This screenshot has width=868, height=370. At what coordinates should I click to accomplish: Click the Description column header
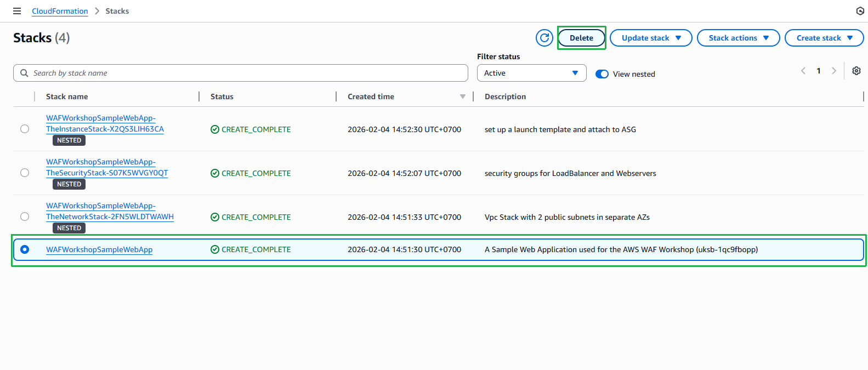pos(505,96)
